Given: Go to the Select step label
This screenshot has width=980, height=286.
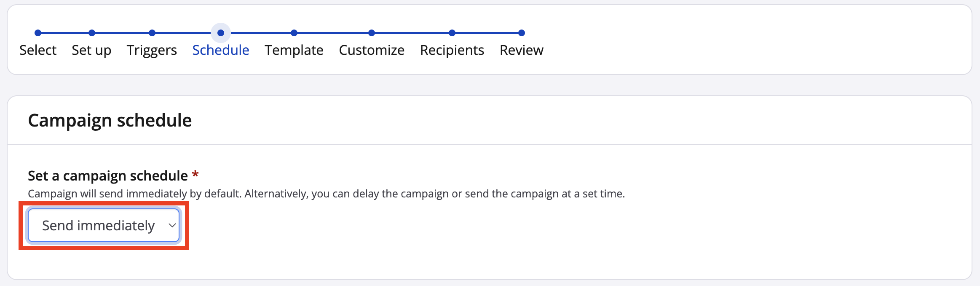Looking at the screenshot, I should click(x=38, y=50).
